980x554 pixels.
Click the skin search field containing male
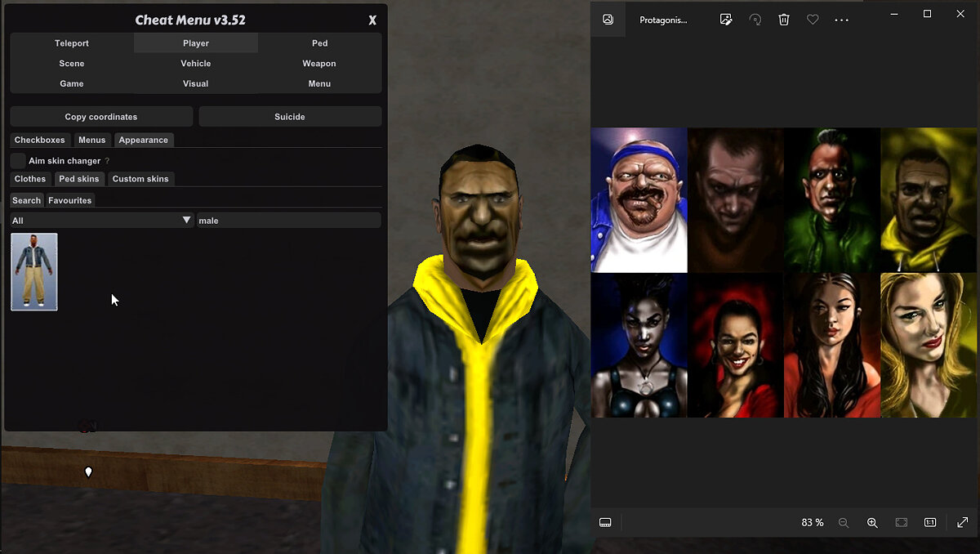tap(289, 221)
